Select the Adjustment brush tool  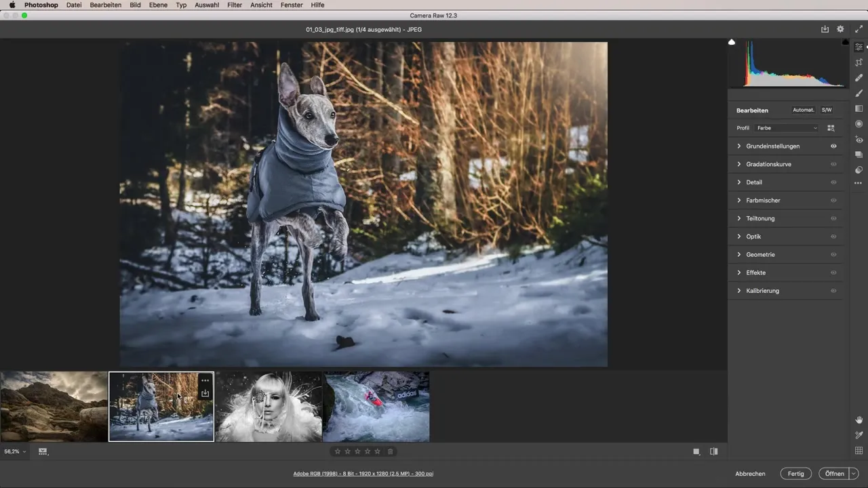[x=859, y=93]
